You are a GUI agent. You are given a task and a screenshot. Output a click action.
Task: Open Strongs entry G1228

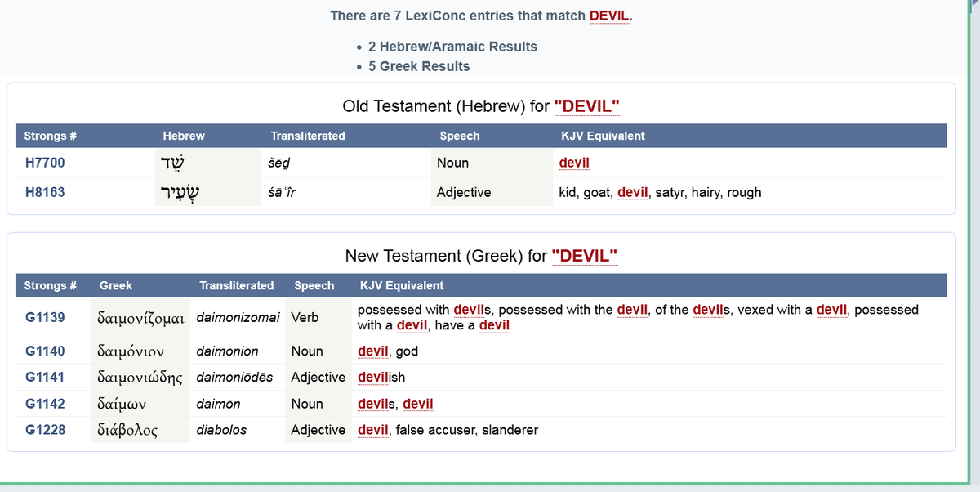click(x=45, y=429)
